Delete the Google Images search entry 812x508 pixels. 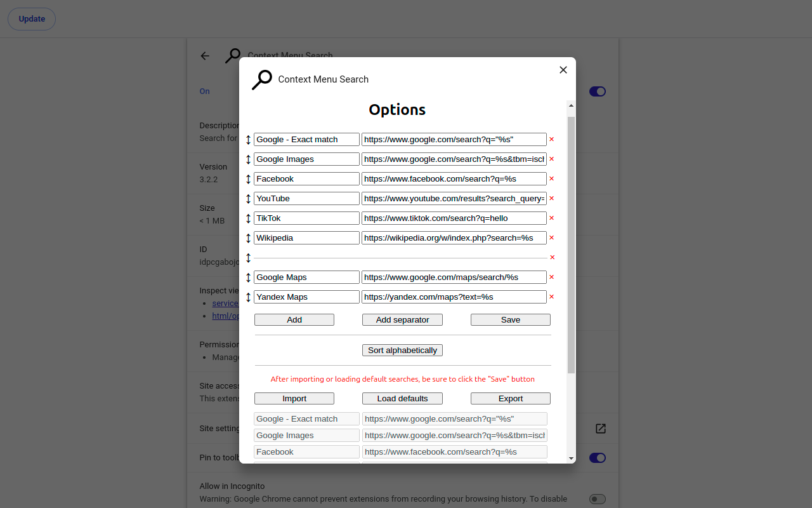[551, 159]
